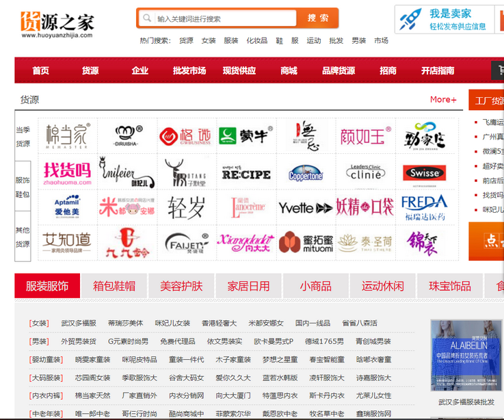Select the 当季货源 side tab
Screen dimensions: 504x420
coord(23,137)
